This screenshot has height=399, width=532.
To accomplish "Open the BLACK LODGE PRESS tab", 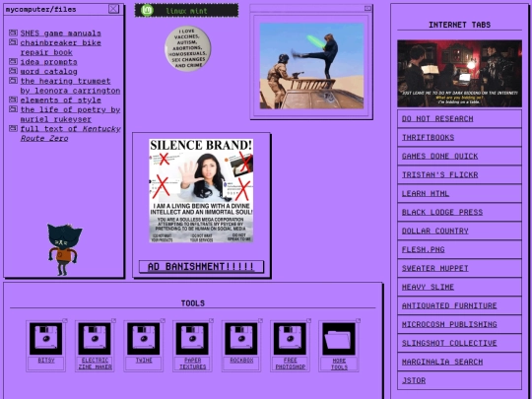I will 459,212.
